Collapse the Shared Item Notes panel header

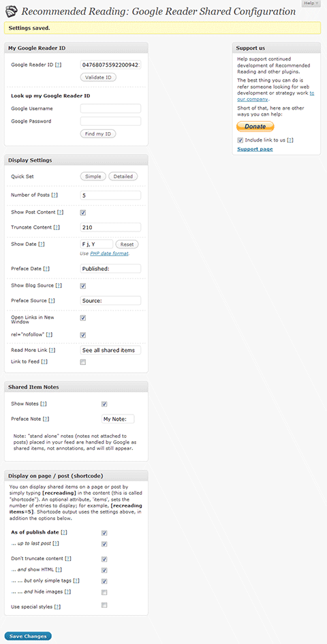(x=76, y=387)
